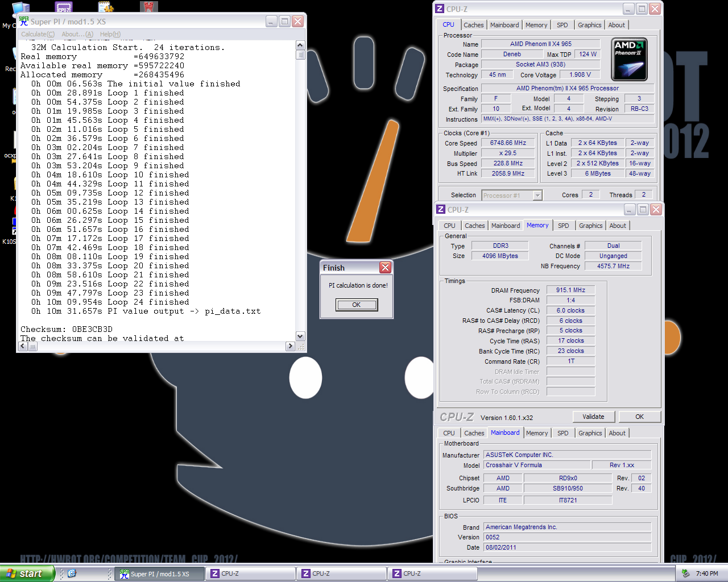Image resolution: width=728 pixels, height=582 pixels.
Task: Click the CAS# Latency 6.0 clocks field
Action: tap(570, 310)
